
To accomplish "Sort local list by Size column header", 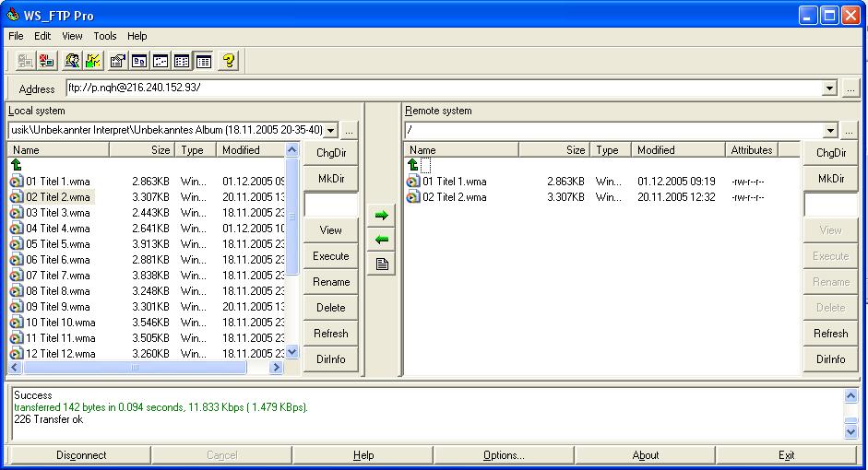I will [x=142, y=150].
